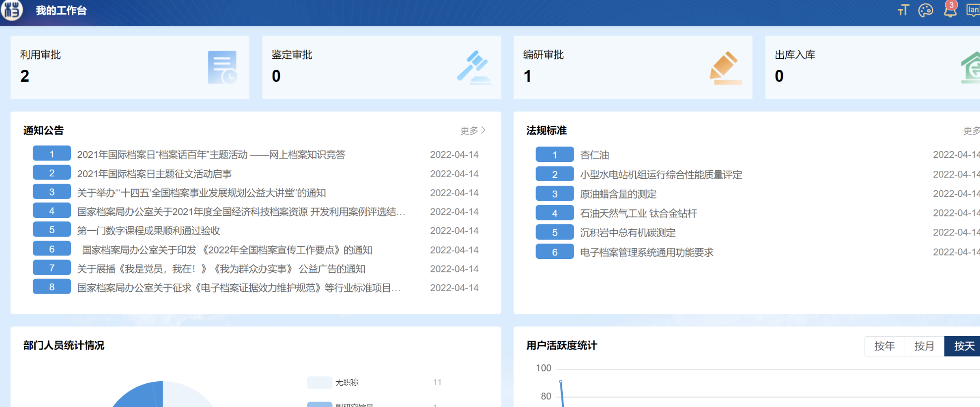Open notice 电子档案证据效力维护规范
The height and width of the screenshot is (407, 980).
pyautogui.click(x=239, y=288)
